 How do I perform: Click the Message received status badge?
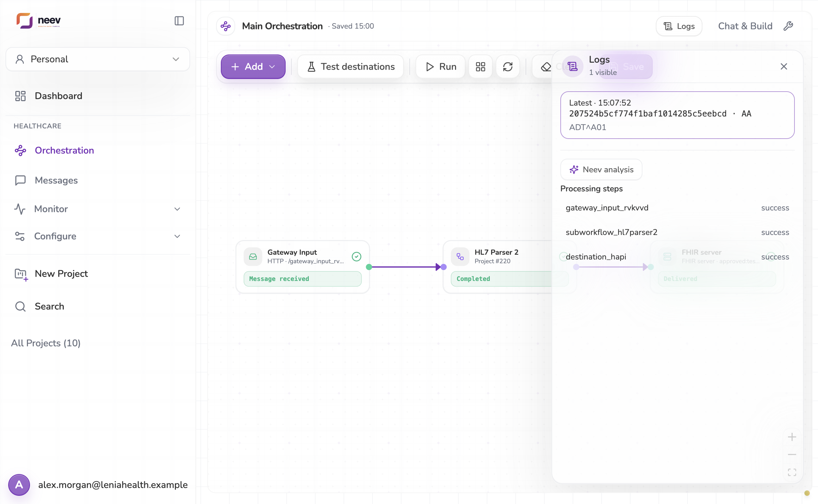[x=303, y=279]
